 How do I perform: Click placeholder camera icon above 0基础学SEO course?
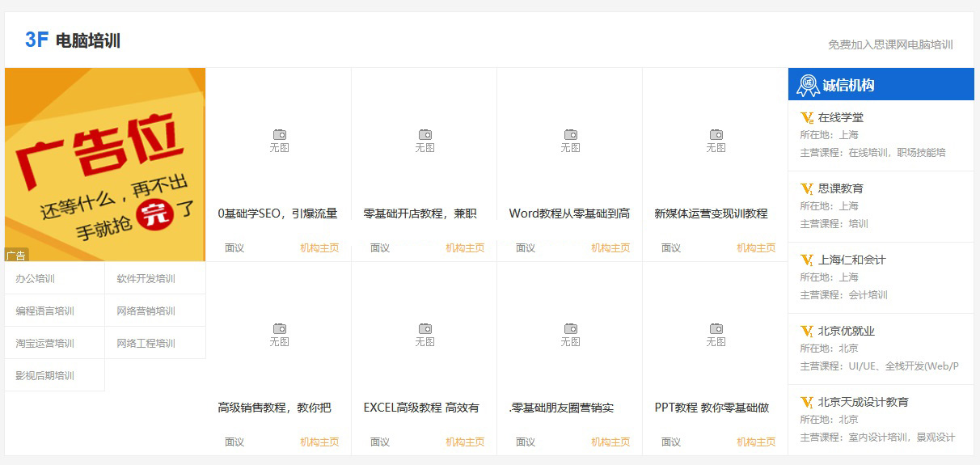(x=279, y=134)
